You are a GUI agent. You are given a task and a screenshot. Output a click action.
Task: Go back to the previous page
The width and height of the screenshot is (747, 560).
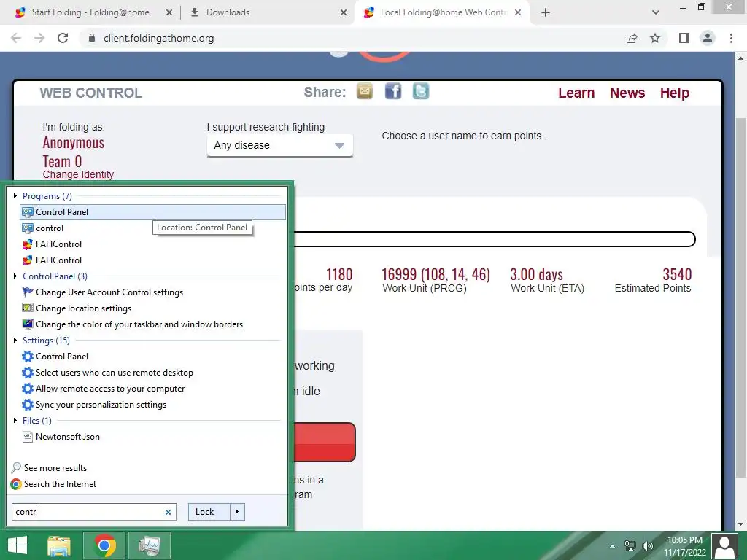[x=16, y=38]
